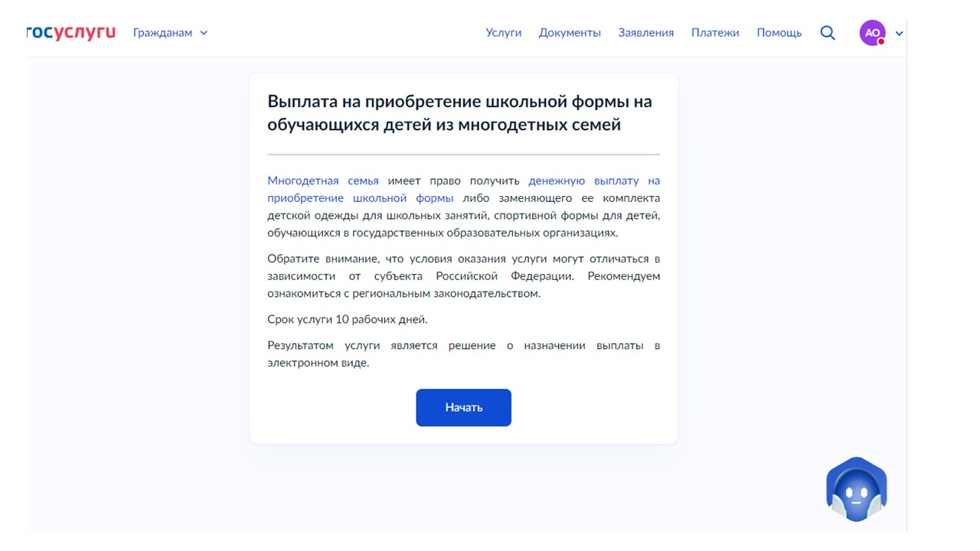Open the AO profile avatar

tap(872, 32)
